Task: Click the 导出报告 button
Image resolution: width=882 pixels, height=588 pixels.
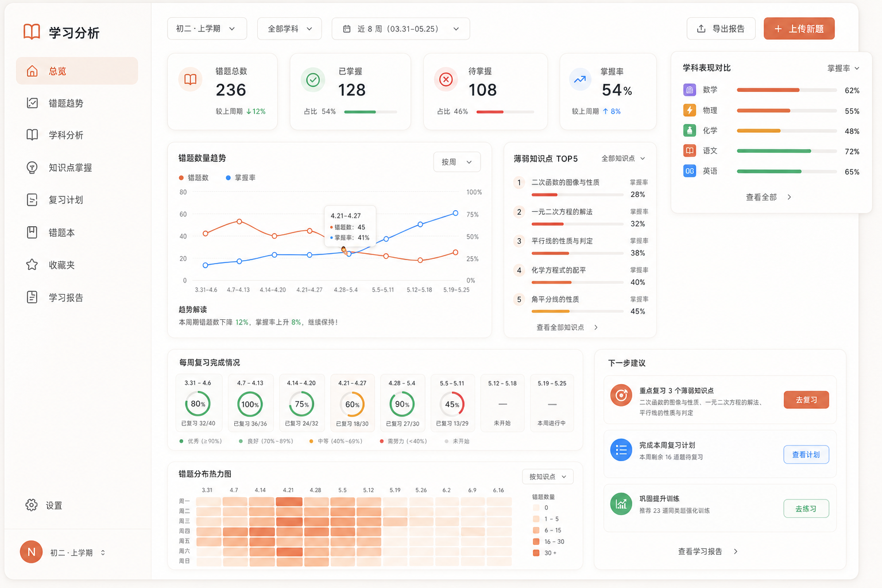Action: (x=721, y=29)
